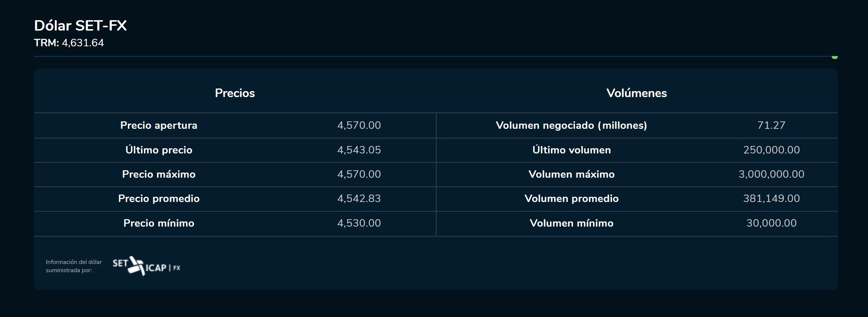Click the Volumen promedio label

(571, 199)
